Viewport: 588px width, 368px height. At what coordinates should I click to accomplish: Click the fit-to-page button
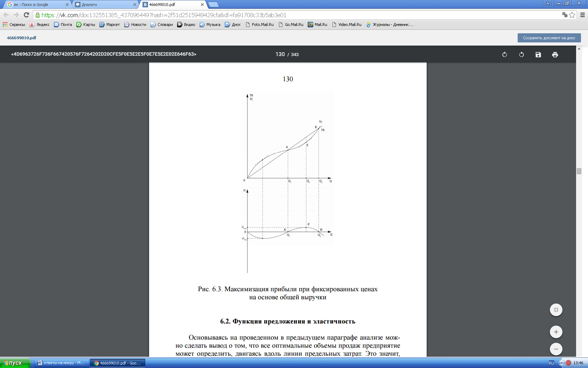pos(556,310)
